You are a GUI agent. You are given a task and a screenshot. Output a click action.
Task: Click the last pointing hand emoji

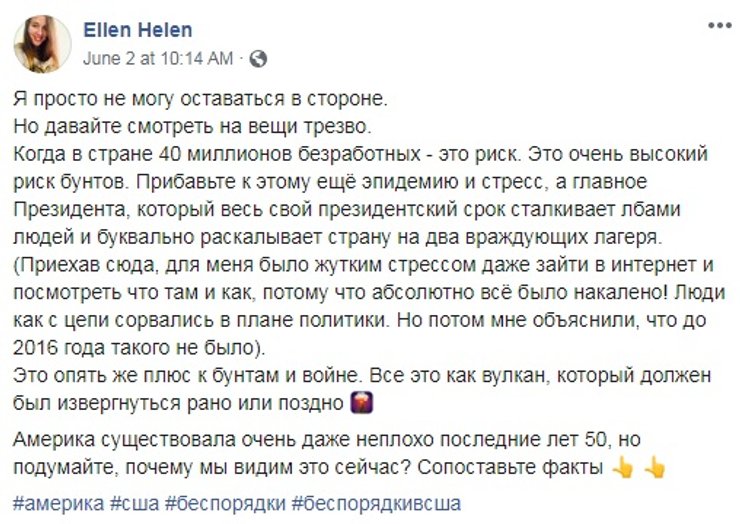coord(655,467)
